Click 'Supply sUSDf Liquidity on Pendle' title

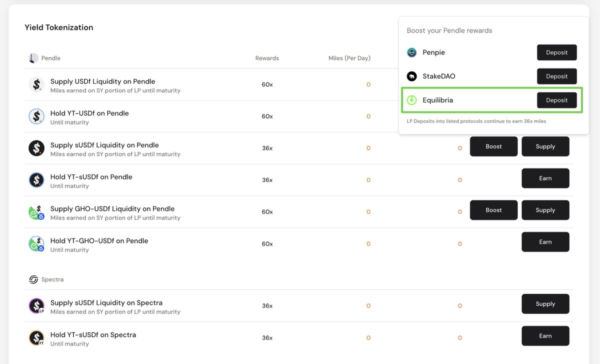point(104,145)
